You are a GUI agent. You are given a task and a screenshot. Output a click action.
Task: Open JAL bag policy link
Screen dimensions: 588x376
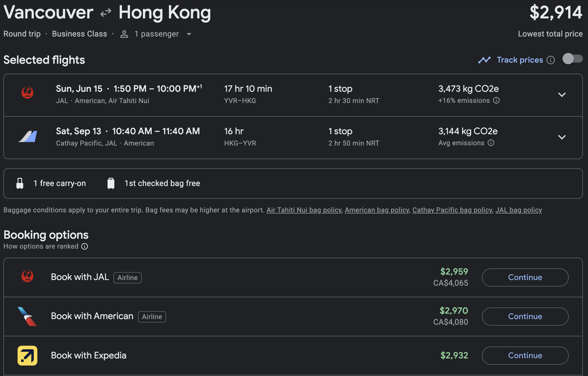tap(519, 210)
